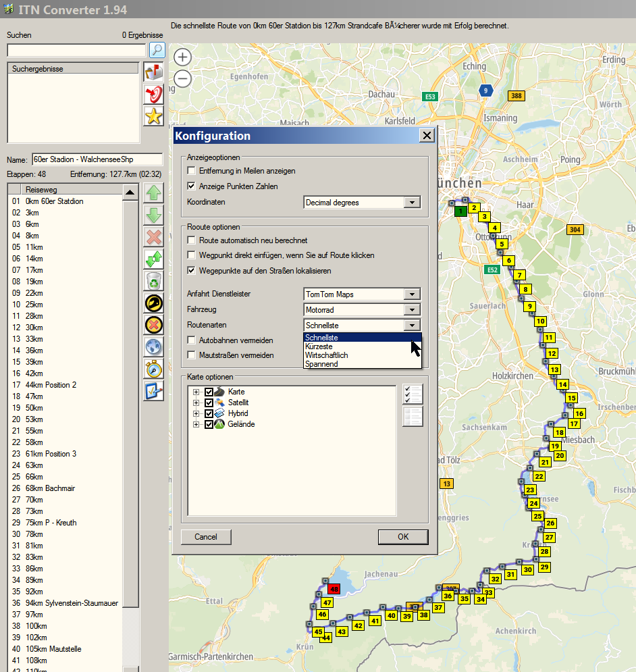The height and width of the screenshot is (672, 636).
Task: Click the mailbox with red flag icon
Action: tap(153, 72)
